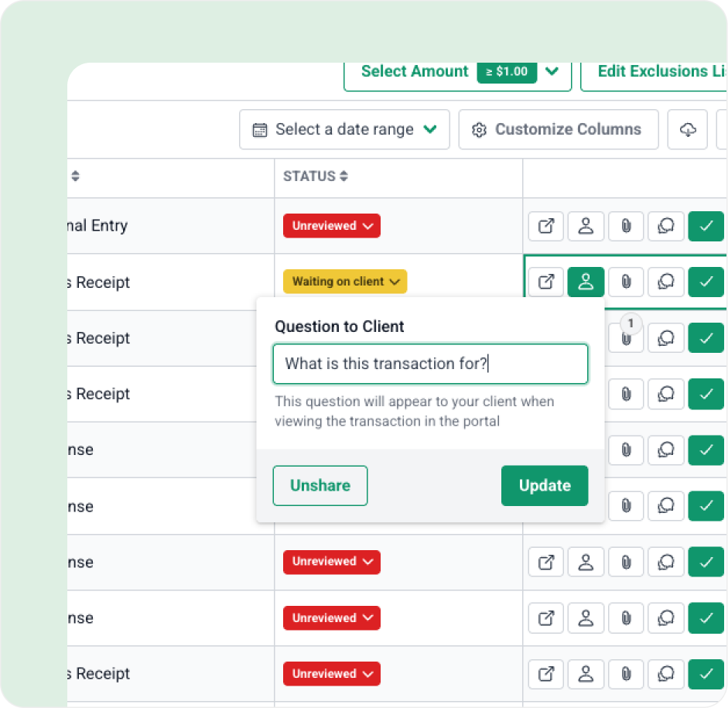Open the Journal Entry transaction in new tab
This screenshot has width=728, height=708.
545,226
